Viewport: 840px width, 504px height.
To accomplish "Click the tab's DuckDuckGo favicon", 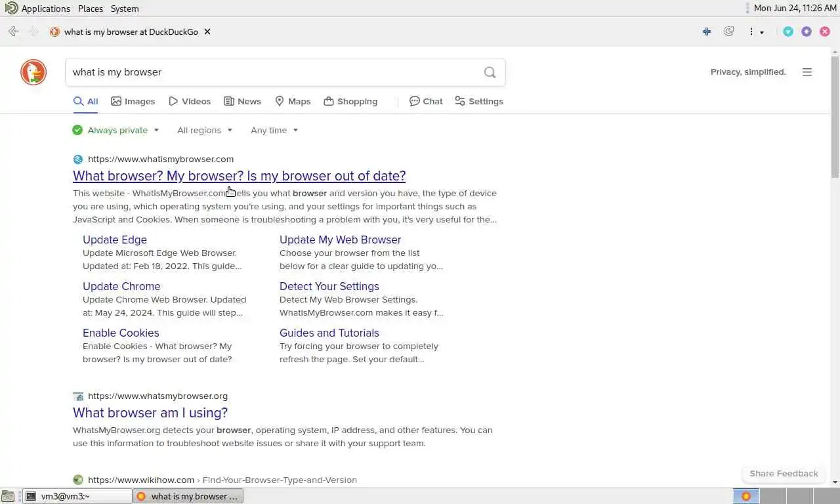I will pyautogui.click(x=54, y=31).
